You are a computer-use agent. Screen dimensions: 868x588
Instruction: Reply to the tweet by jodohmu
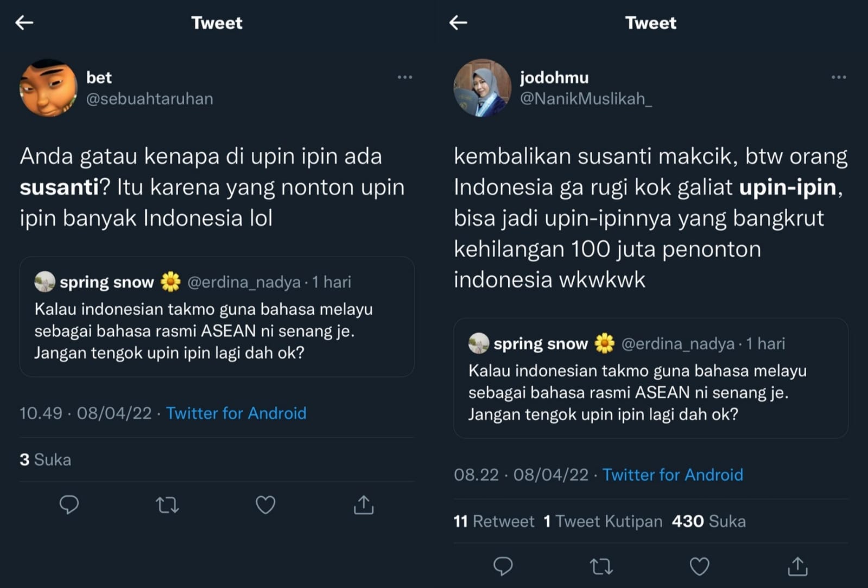coord(503,566)
